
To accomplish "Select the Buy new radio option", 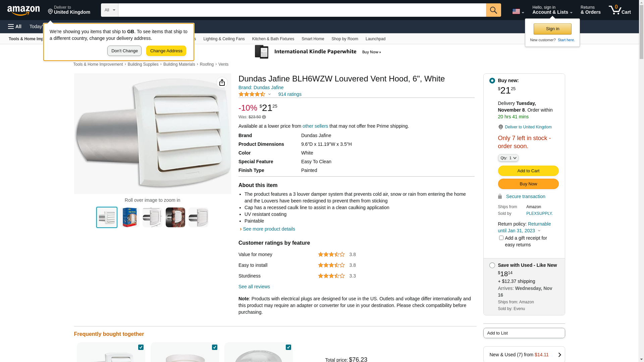I will point(492,80).
